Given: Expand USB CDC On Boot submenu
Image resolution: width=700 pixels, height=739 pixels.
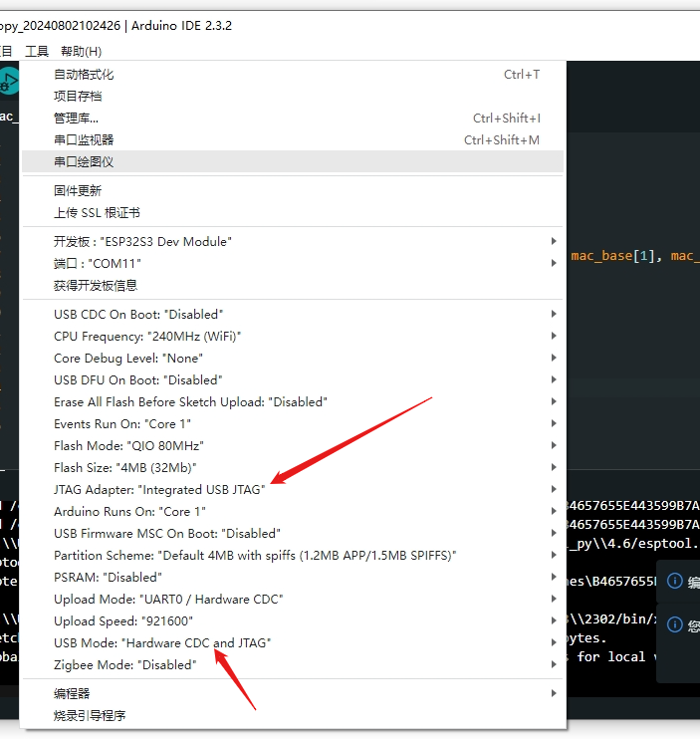Looking at the screenshot, I should click(293, 315).
